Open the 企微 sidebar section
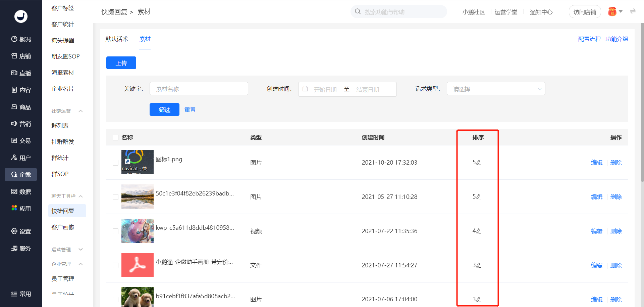 click(x=21, y=175)
